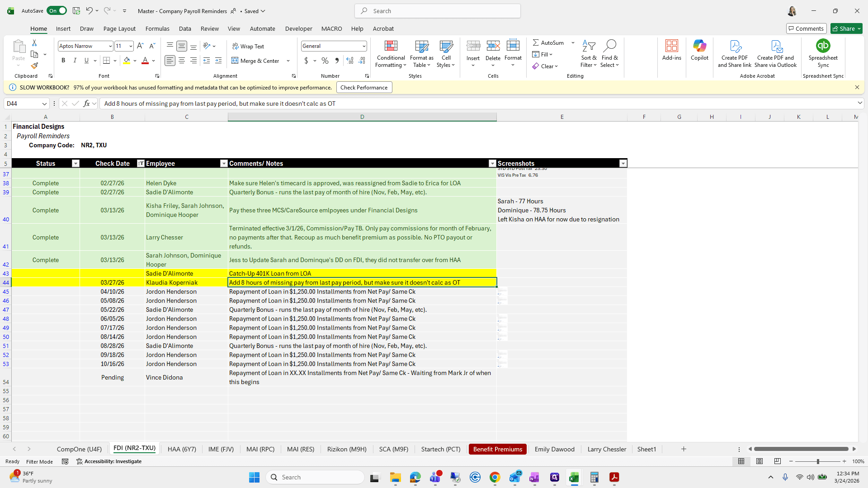The width and height of the screenshot is (868, 488).
Task: Click the Insert cells icon
Action: tap(473, 46)
